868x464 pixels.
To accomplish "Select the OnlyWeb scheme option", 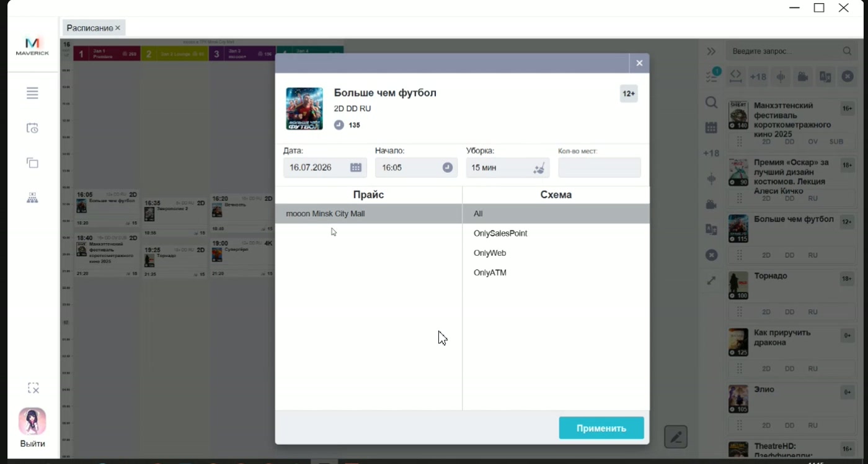I will pyautogui.click(x=556, y=253).
